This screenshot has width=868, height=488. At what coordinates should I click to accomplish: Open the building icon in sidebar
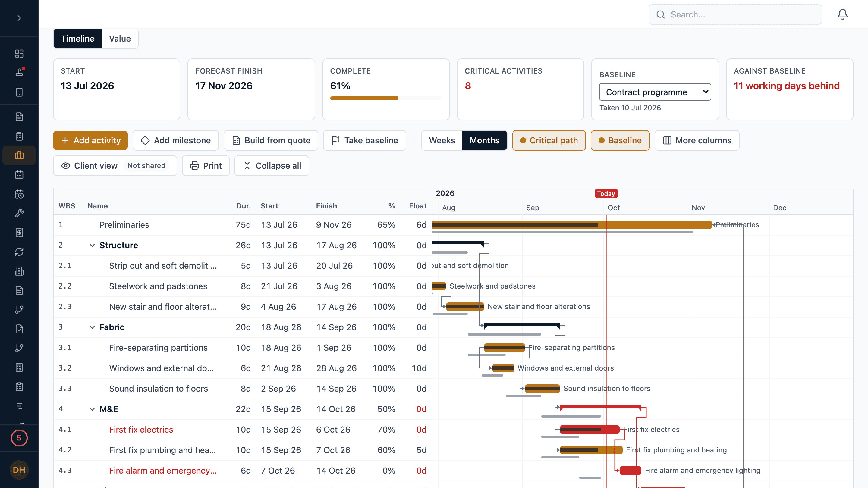point(19,271)
